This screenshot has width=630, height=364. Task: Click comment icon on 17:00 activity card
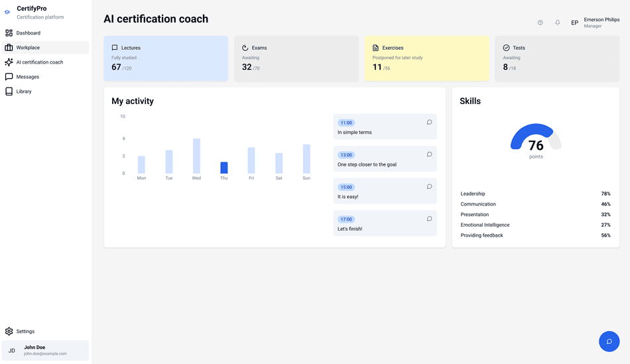[x=429, y=219]
